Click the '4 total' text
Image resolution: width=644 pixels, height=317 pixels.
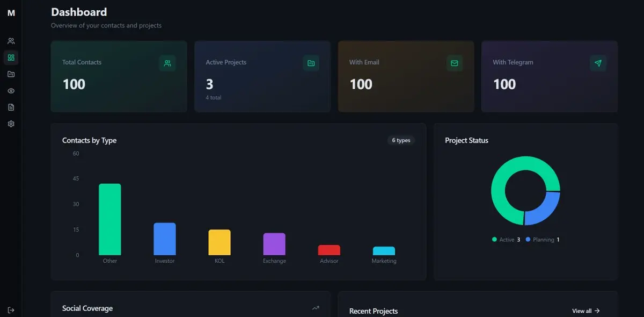(x=214, y=97)
